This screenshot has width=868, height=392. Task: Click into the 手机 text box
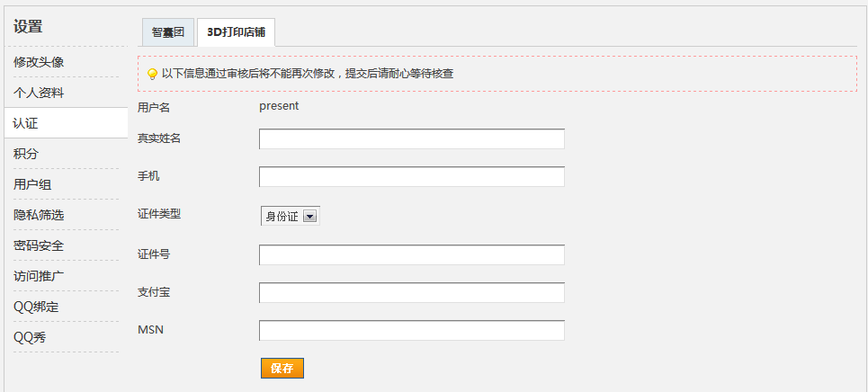coord(412,176)
